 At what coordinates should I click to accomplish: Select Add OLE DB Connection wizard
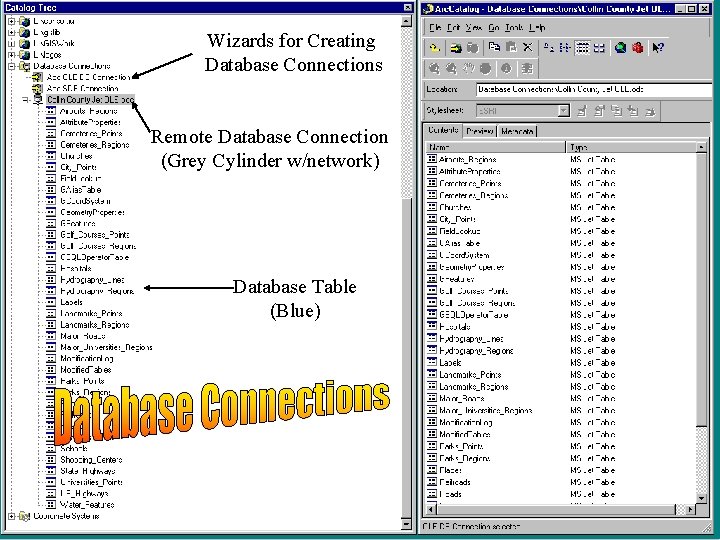tap(89, 77)
